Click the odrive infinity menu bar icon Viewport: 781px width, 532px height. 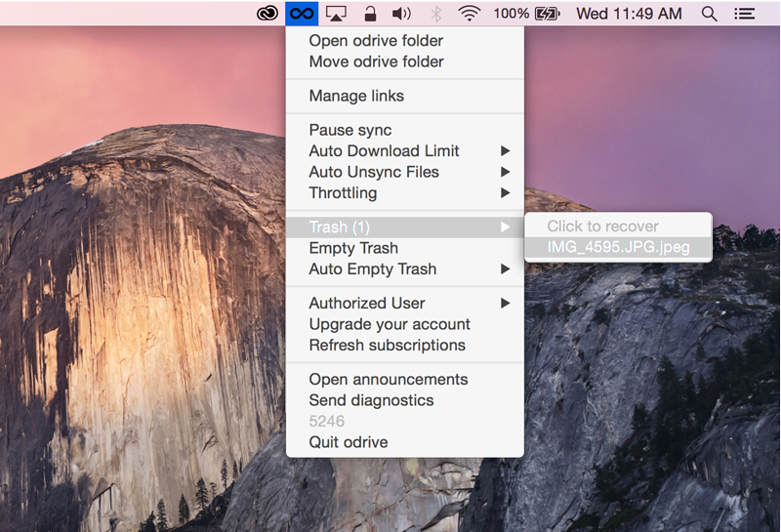[302, 14]
